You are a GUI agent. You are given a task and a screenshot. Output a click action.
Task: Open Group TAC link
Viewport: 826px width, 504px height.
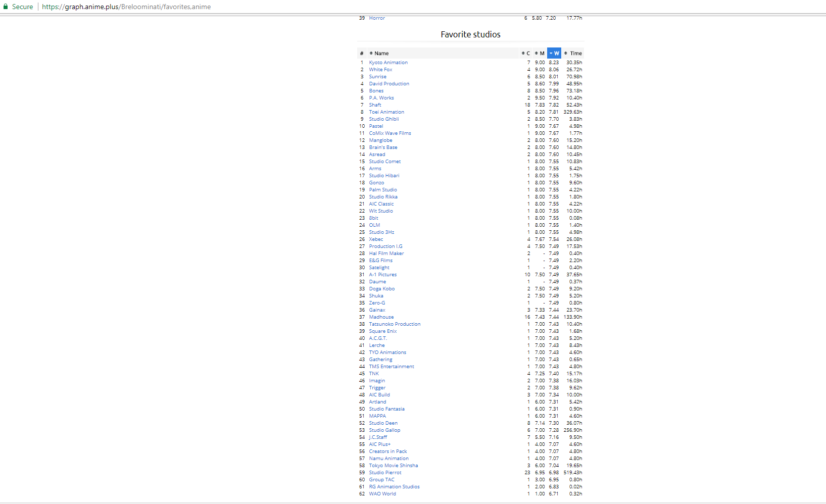pyautogui.click(x=382, y=480)
